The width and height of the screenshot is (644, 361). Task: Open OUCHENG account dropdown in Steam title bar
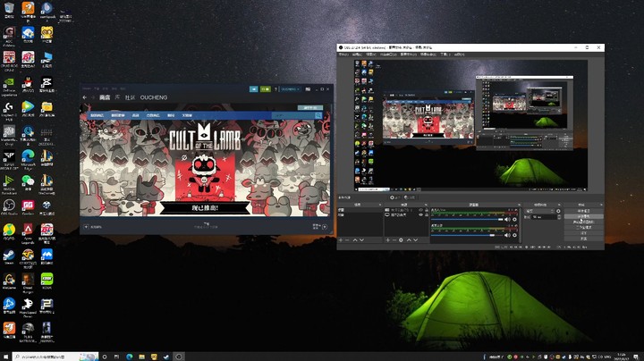(x=291, y=89)
